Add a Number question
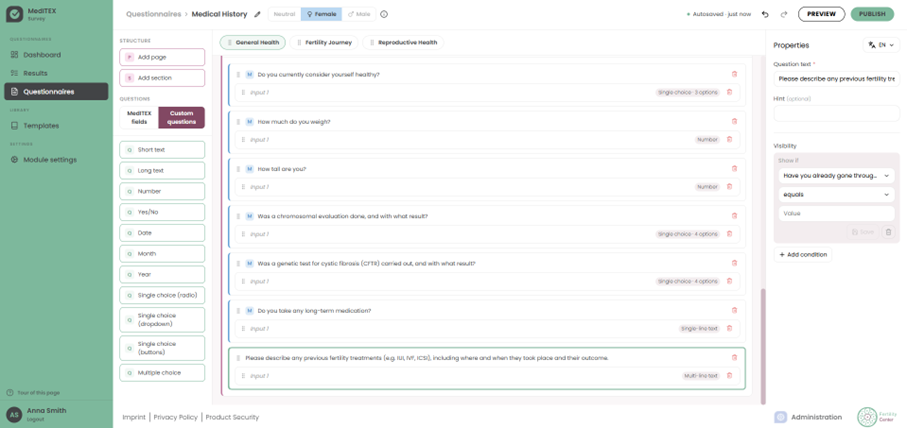This screenshot has width=907, height=428. (x=162, y=191)
